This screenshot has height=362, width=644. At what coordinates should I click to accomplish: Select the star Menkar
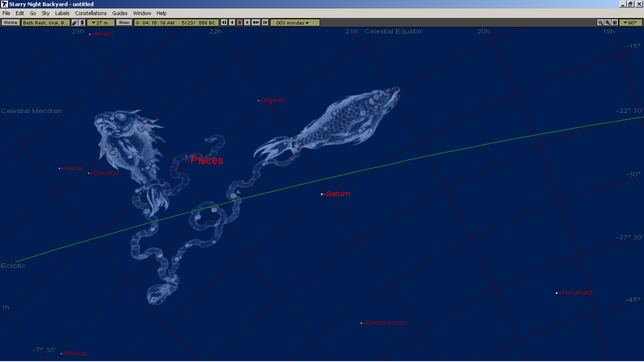[62, 354]
